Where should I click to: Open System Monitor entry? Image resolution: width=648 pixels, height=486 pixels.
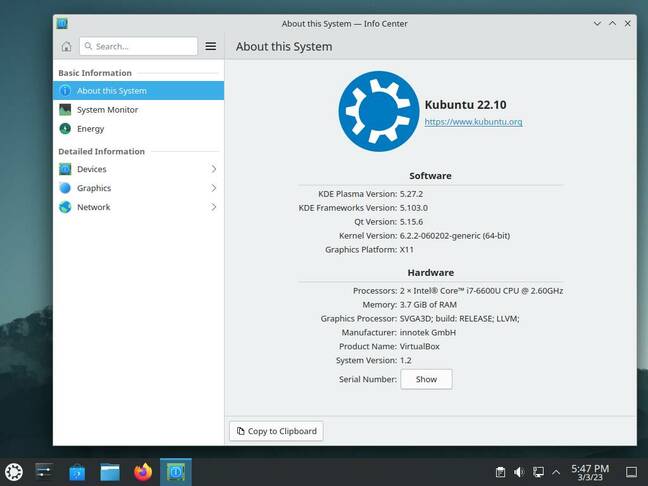pyautogui.click(x=138, y=110)
